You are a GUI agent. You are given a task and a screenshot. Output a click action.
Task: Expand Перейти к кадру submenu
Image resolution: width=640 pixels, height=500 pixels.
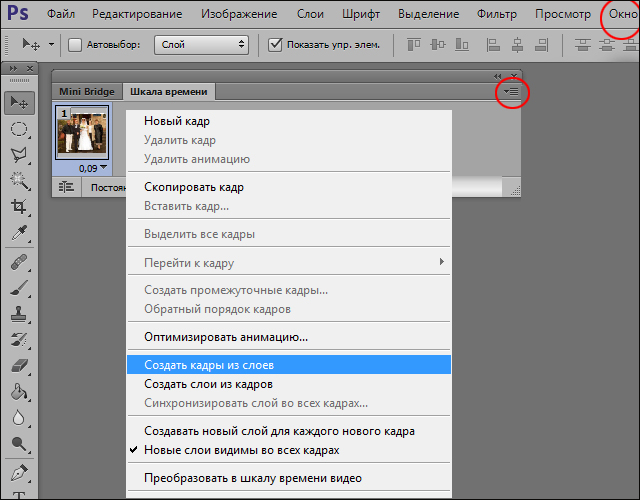point(289,262)
